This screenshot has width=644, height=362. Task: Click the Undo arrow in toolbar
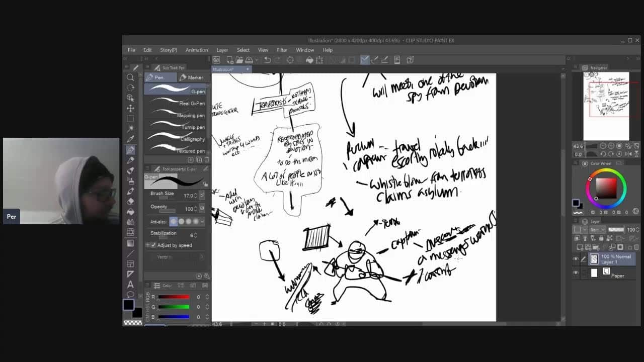[x=268, y=60]
